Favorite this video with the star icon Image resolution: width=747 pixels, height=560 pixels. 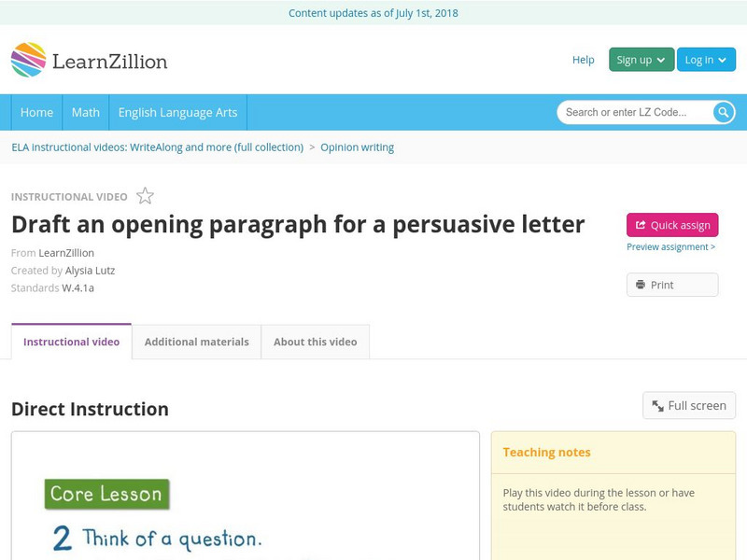(145, 196)
